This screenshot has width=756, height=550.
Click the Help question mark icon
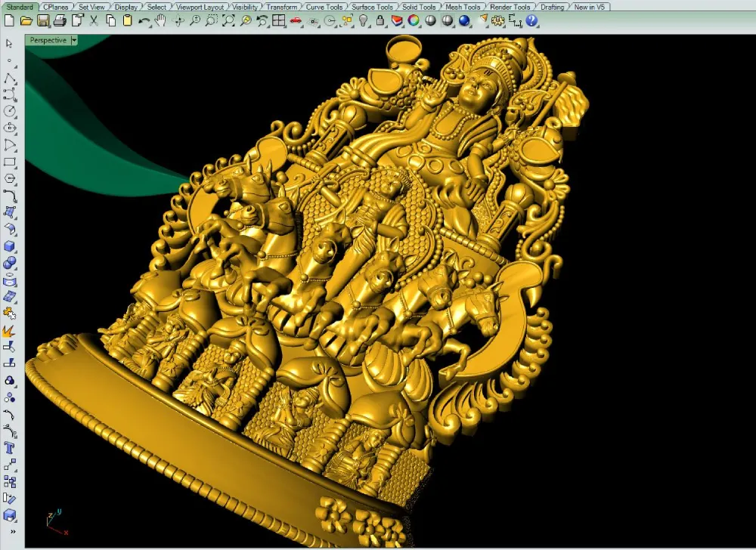tap(531, 20)
